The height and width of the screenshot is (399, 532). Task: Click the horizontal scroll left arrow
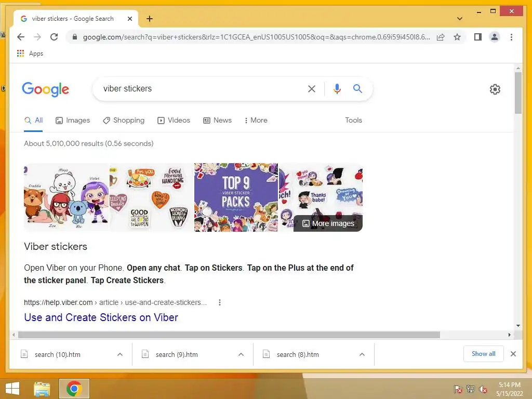[13, 335]
